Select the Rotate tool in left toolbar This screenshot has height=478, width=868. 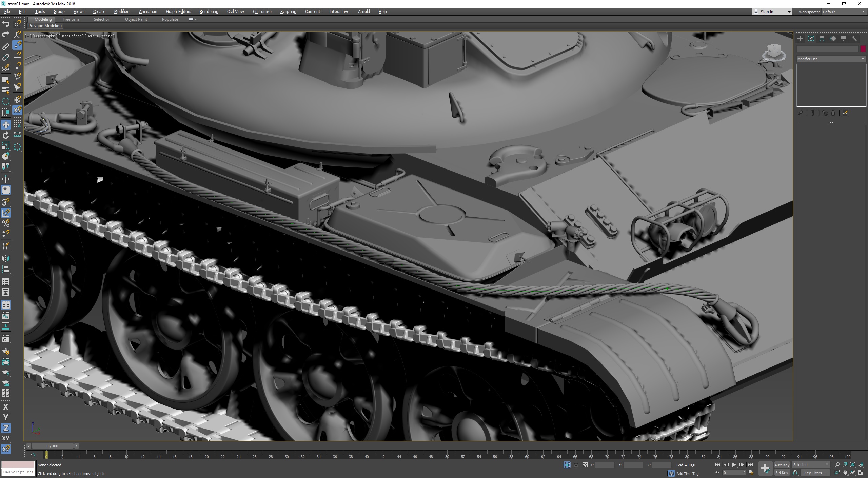pos(6,136)
